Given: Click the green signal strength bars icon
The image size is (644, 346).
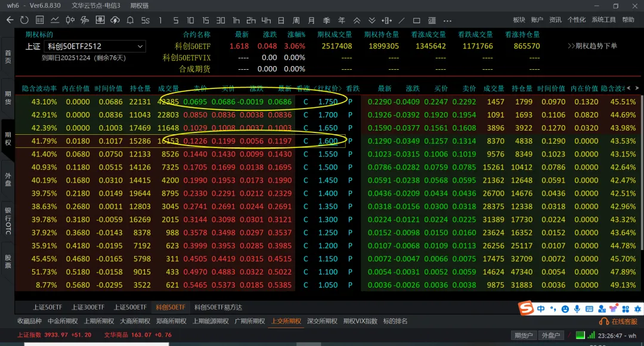Looking at the screenshot, I should coord(592,335).
